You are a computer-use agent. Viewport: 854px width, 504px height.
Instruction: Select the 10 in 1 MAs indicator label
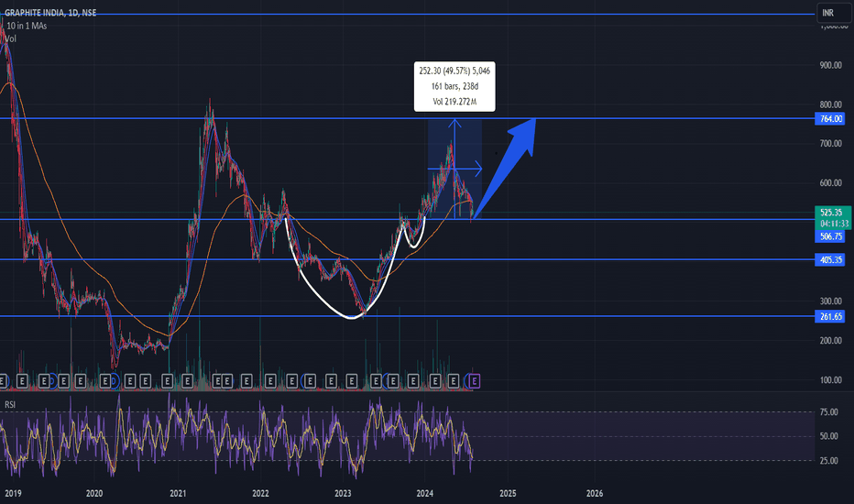[x=27, y=26]
